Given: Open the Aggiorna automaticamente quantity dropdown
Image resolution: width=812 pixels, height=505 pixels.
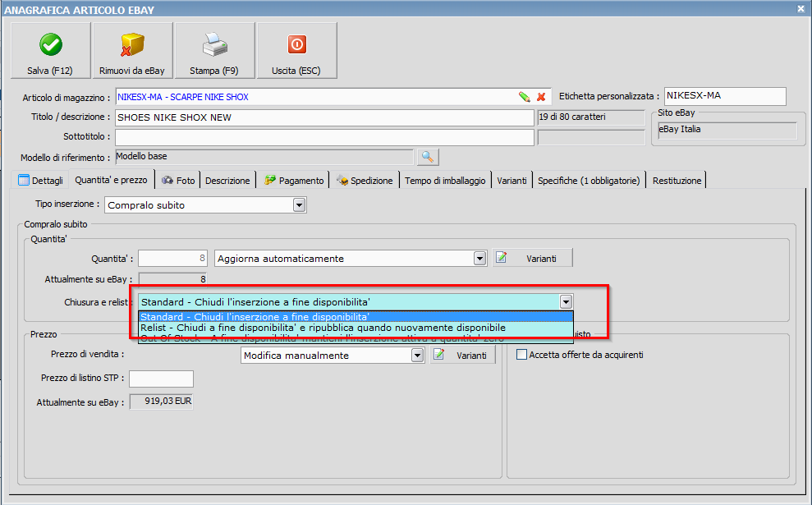Looking at the screenshot, I should pyautogui.click(x=479, y=259).
